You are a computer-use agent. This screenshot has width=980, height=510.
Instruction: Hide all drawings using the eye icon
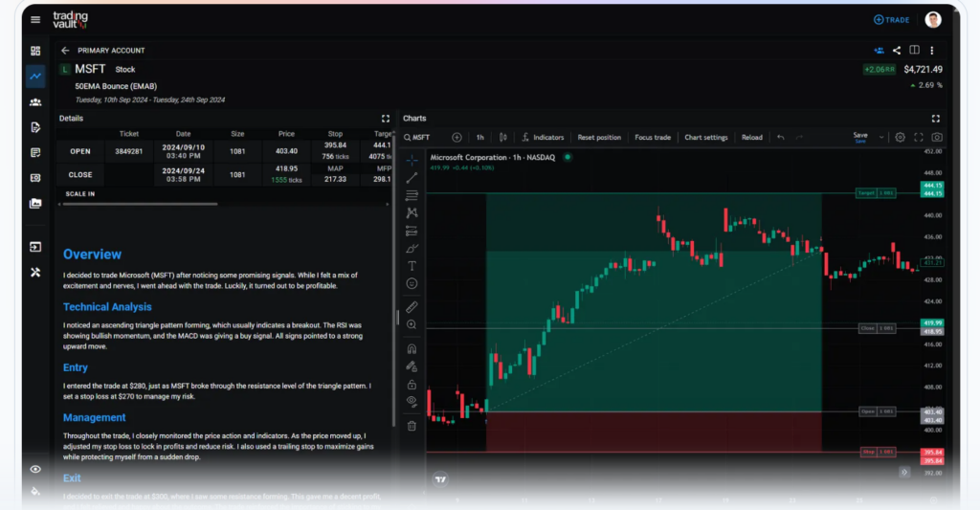pos(412,402)
